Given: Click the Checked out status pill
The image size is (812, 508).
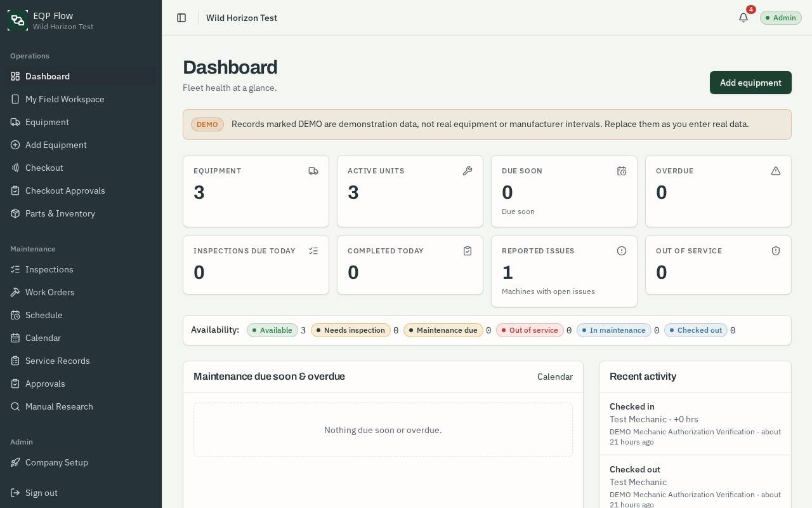Looking at the screenshot, I should tap(696, 330).
